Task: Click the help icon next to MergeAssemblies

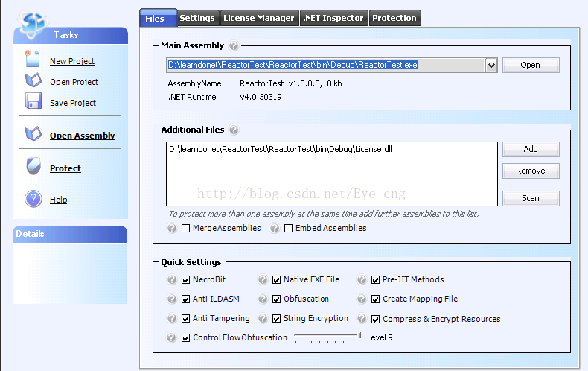Action: pyautogui.click(x=172, y=228)
